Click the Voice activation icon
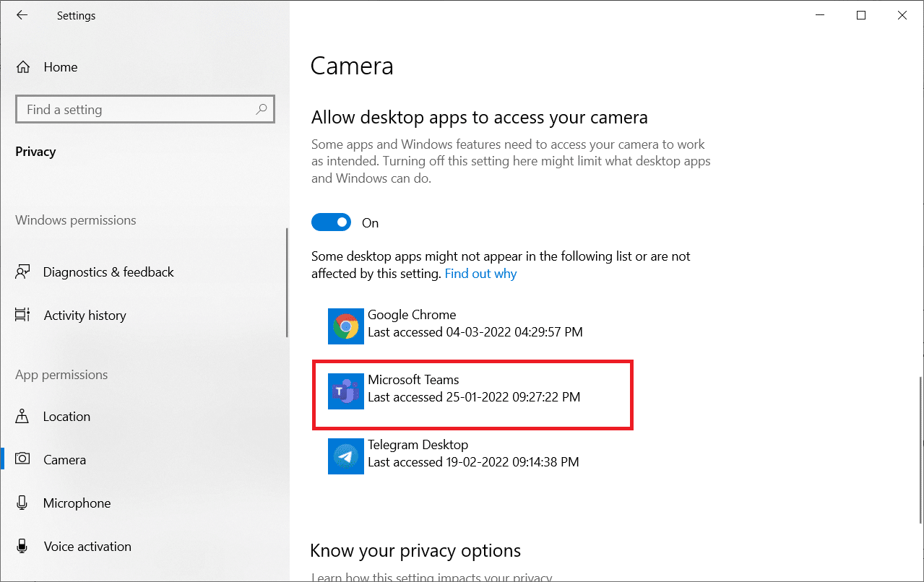The height and width of the screenshot is (582, 924). 23,547
